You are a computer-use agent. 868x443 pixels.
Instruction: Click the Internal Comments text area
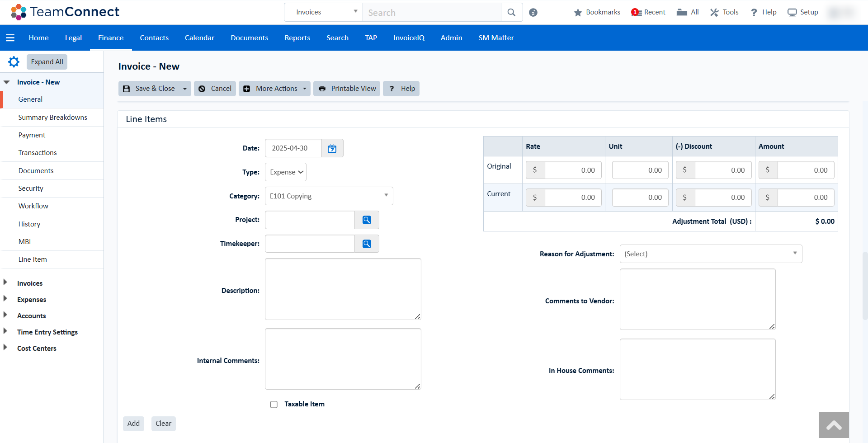[x=343, y=359]
